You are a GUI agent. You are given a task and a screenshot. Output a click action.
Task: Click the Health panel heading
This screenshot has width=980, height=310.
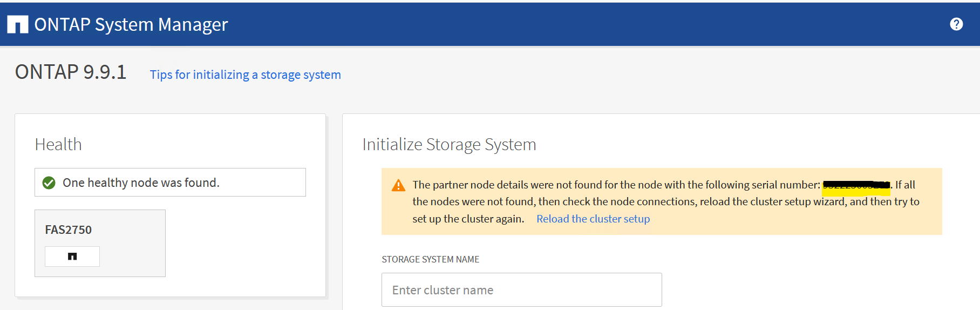tap(58, 145)
